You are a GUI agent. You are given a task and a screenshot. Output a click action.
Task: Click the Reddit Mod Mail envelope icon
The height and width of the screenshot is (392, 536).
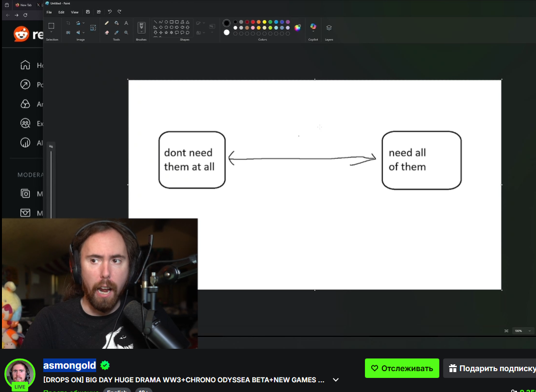pos(25,213)
